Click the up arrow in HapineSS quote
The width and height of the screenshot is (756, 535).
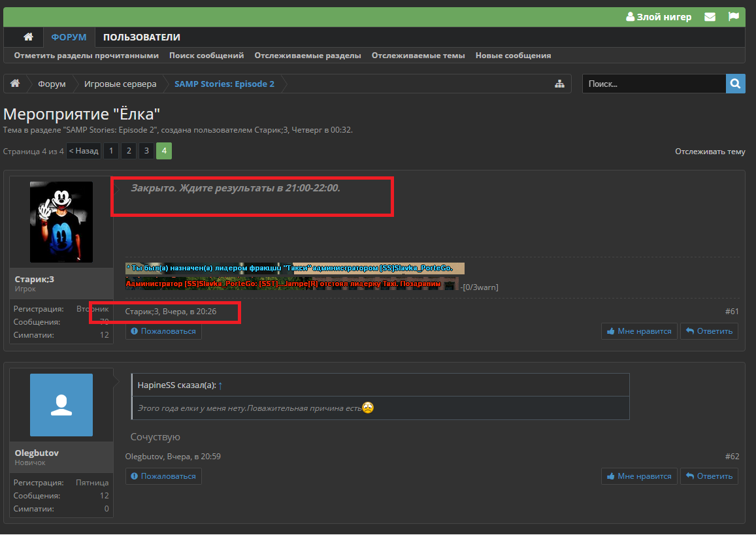pyautogui.click(x=220, y=385)
